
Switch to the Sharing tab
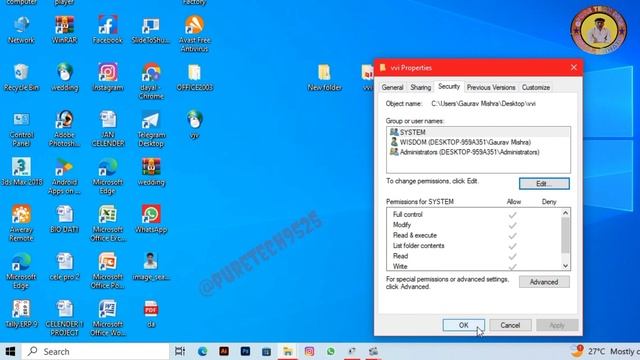coord(420,87)
